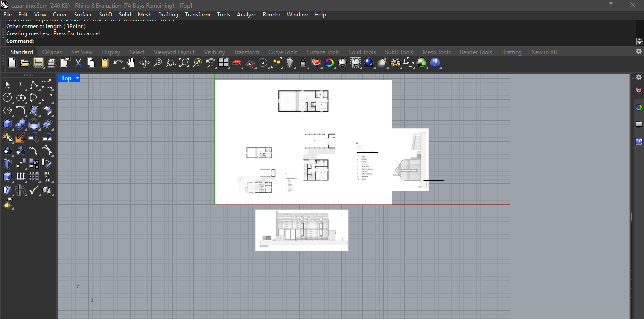The image size is (644, 319).
Task: Open the Render menu
Action: (271, 15)
